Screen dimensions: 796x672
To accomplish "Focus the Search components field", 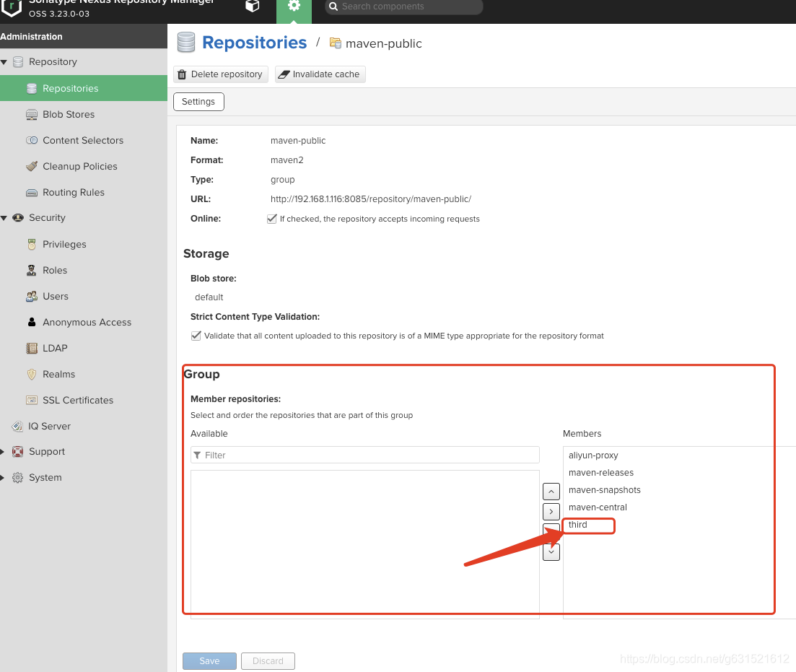I will pyautogui.click(x=403, y=6).
